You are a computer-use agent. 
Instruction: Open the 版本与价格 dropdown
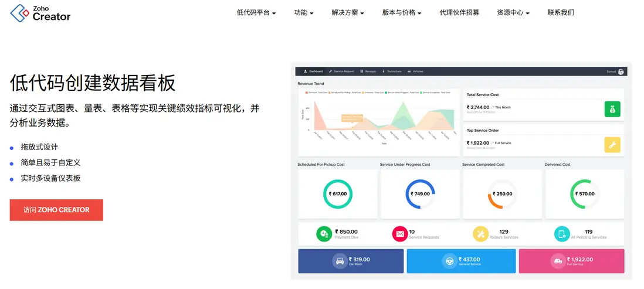click(402, 13)
